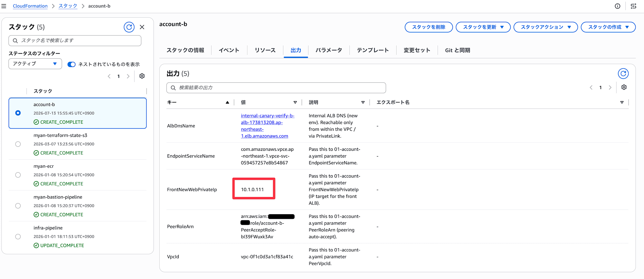Select the myan-terraform-state-s3 stack radio button
Image resolution: width=644 pixels, height=279 pixels.
click(x=18, y=144)
